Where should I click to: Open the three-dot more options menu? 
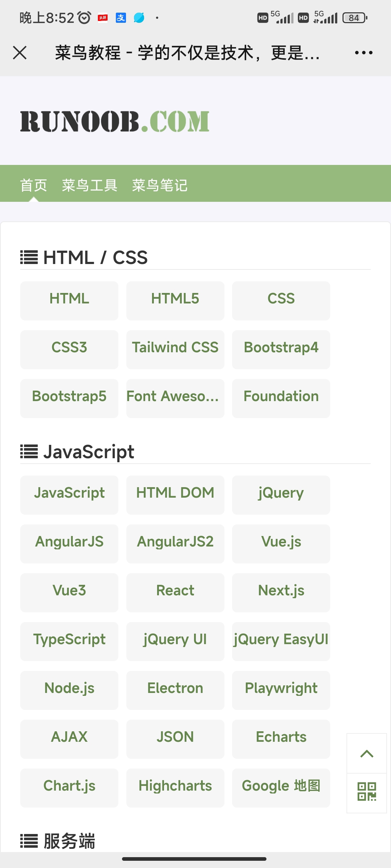[x=363, y=53]
